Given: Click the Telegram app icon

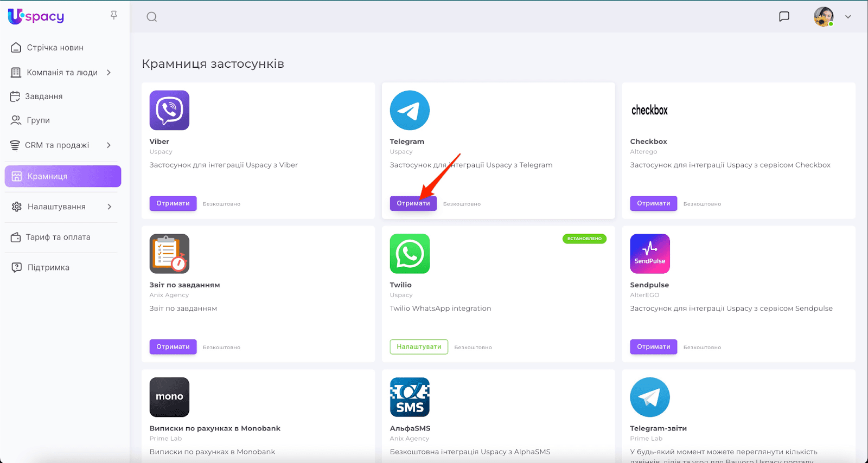Looking at the screenshot, I should point(410,110).
